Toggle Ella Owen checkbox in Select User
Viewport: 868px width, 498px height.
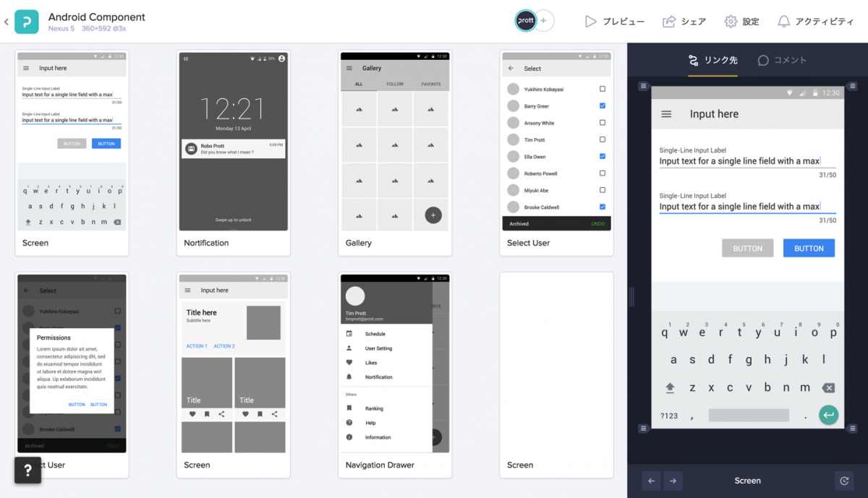(603, 156)
